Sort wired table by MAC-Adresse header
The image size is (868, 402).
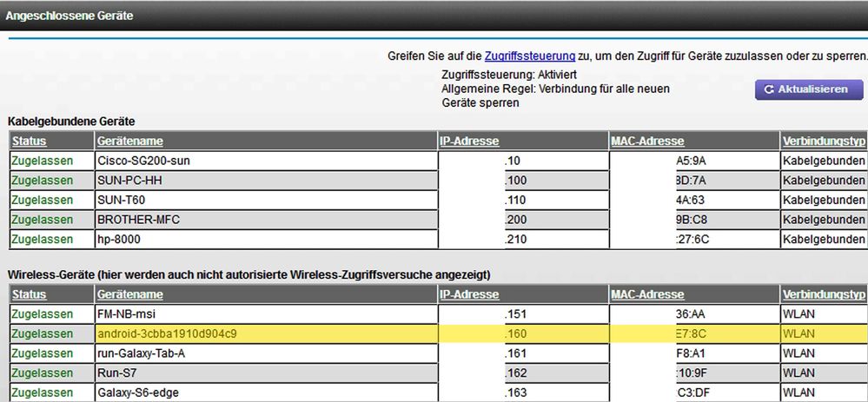[647, 141]
